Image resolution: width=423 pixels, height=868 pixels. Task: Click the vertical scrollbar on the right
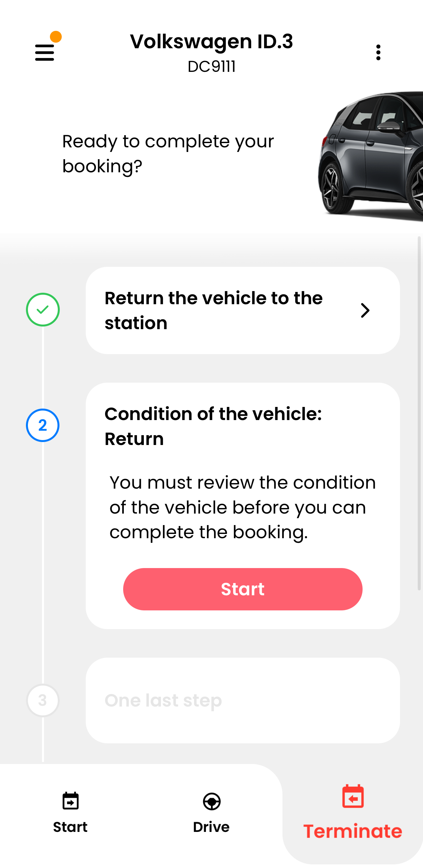[419, 413]
